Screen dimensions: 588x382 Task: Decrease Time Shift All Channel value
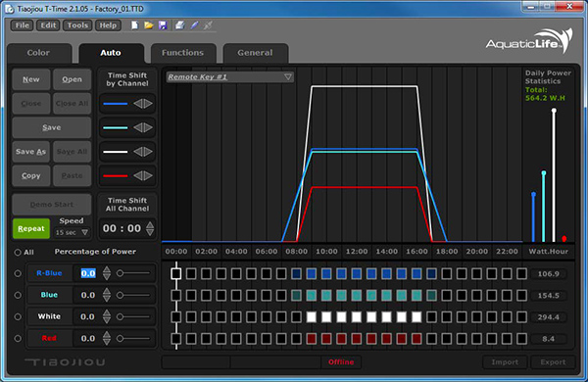(x=150, y=232)
